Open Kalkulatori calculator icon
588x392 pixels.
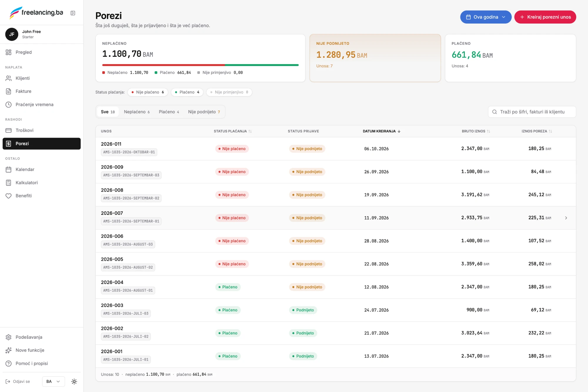coord(9,183)
